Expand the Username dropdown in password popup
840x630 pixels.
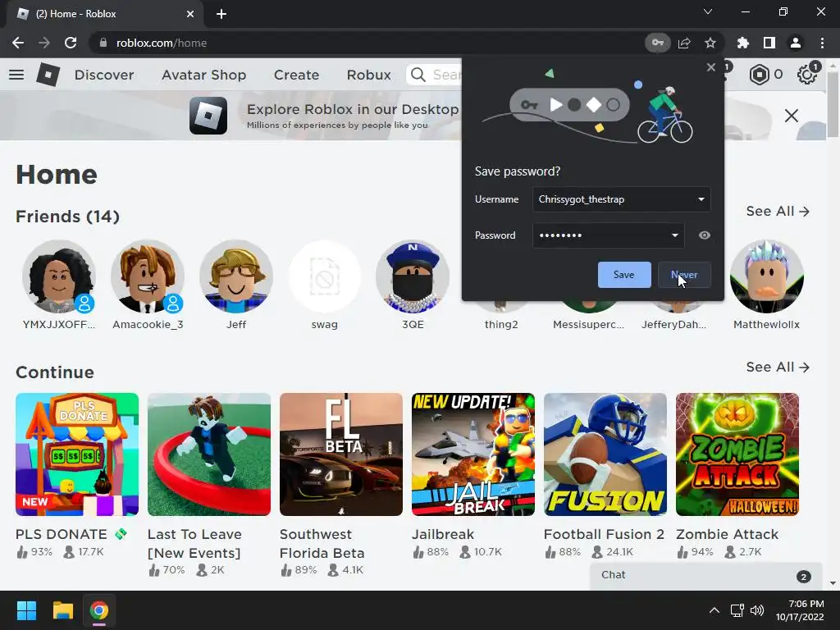701,199
